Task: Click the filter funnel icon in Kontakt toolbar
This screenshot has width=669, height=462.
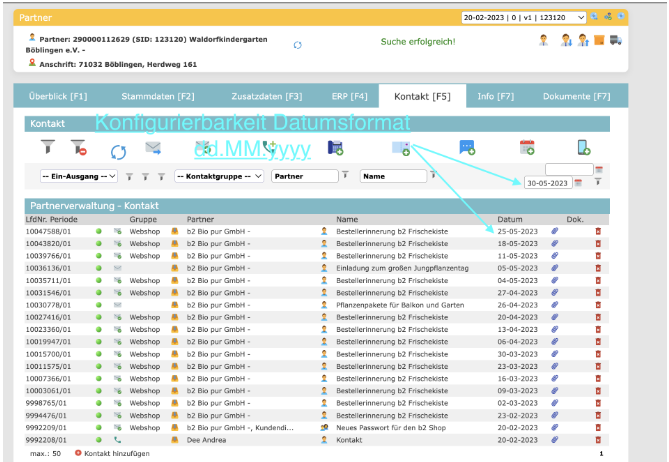Action: tap(47, 147)
